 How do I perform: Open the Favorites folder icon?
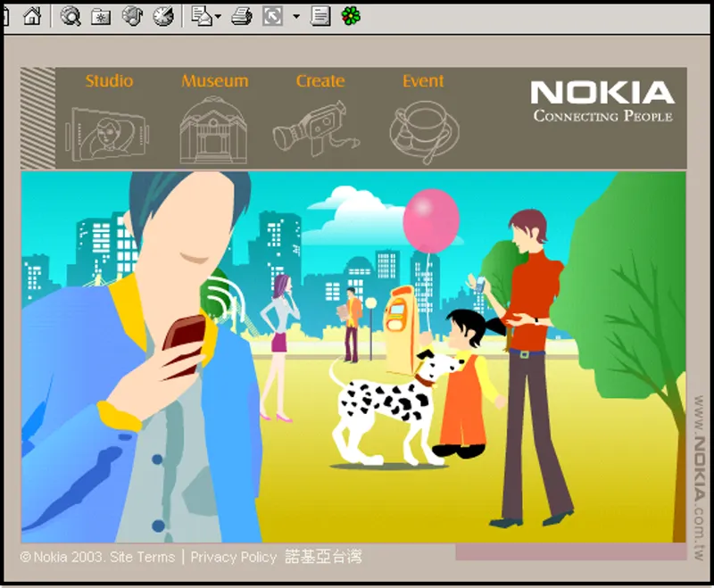click(101, 17)
